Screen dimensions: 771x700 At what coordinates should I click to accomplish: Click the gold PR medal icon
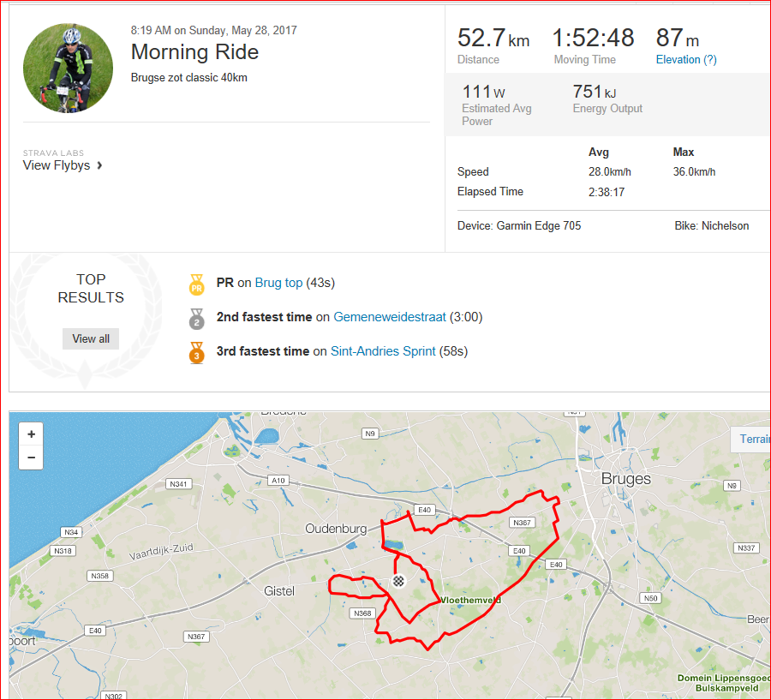tap(197, 284)
